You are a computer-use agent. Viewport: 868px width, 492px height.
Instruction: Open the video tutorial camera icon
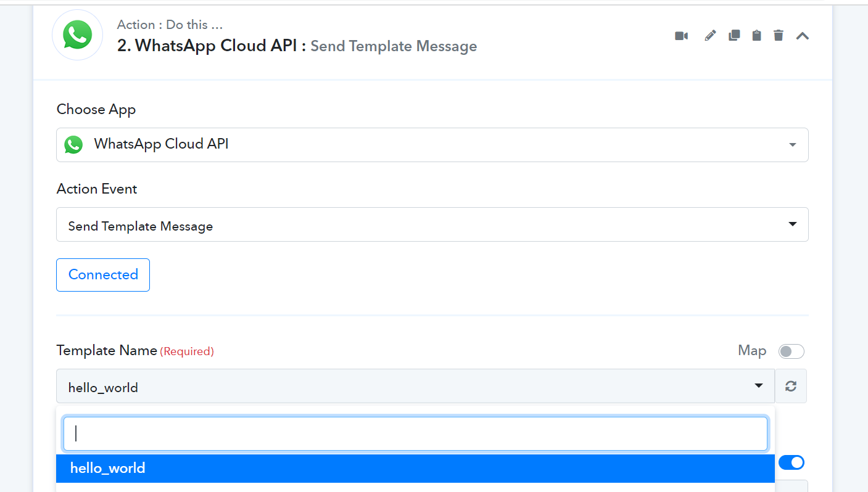[x=681, y=36]
